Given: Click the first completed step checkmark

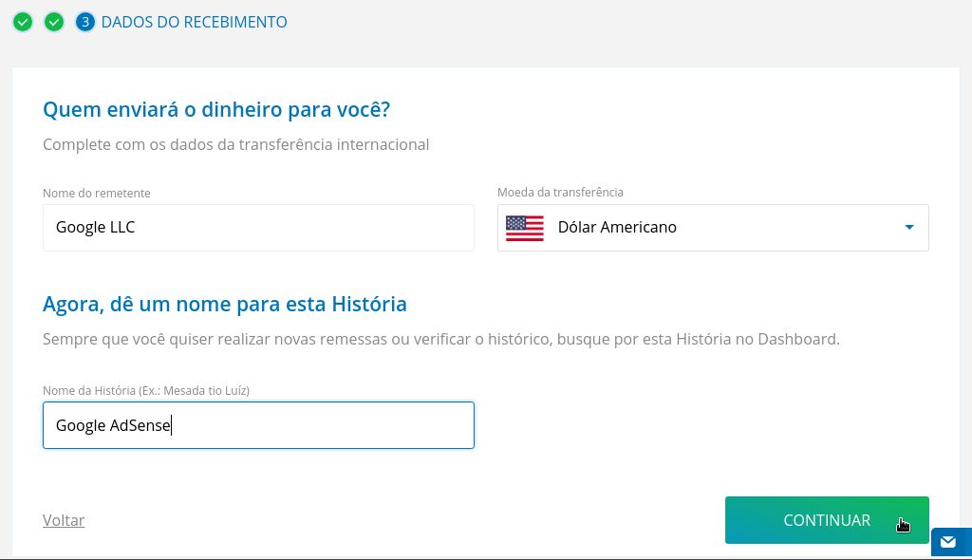Looking at the screenshot, I should coord(23,23).
